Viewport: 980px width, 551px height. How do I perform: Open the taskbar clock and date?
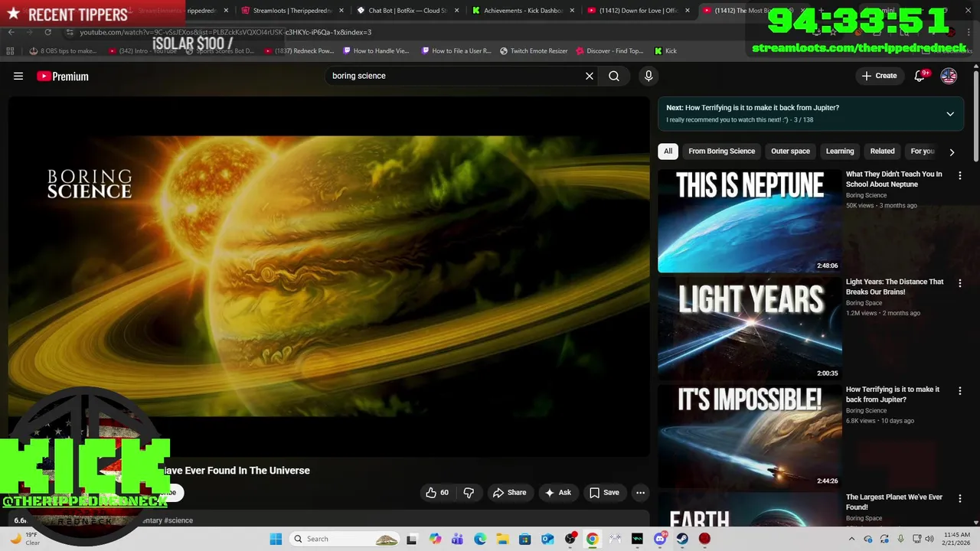click(957, 539)
